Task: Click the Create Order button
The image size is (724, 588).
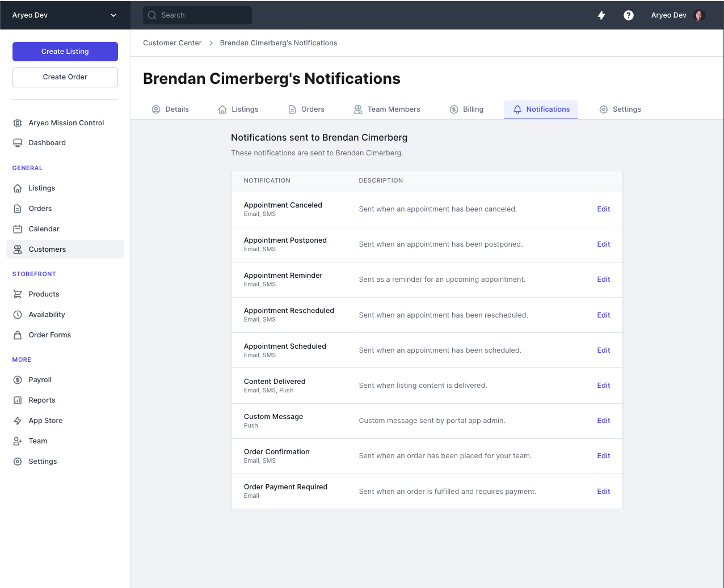Action: [x=65, y=77]
